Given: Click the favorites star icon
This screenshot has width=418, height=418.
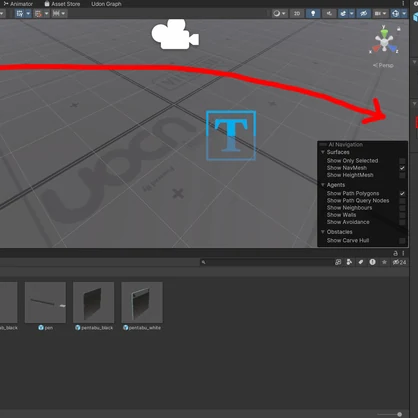Looking at the screenshot, I should click(384, 262).
